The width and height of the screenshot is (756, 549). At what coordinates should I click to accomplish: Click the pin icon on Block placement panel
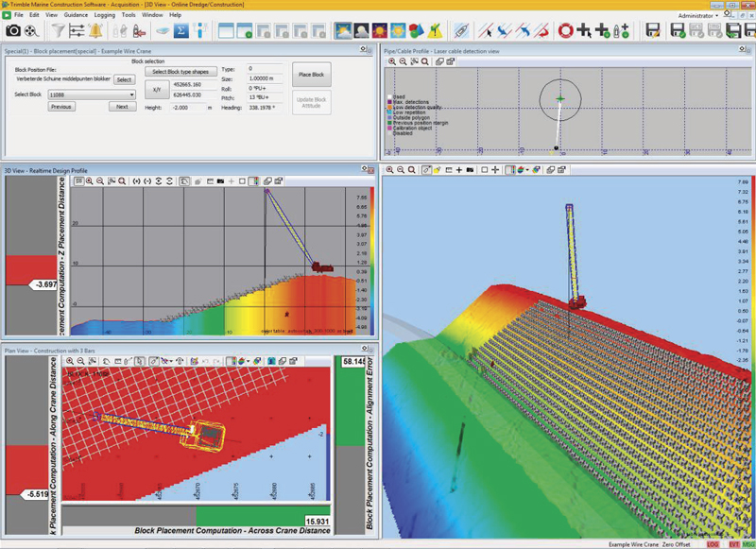tap(364, 50)
